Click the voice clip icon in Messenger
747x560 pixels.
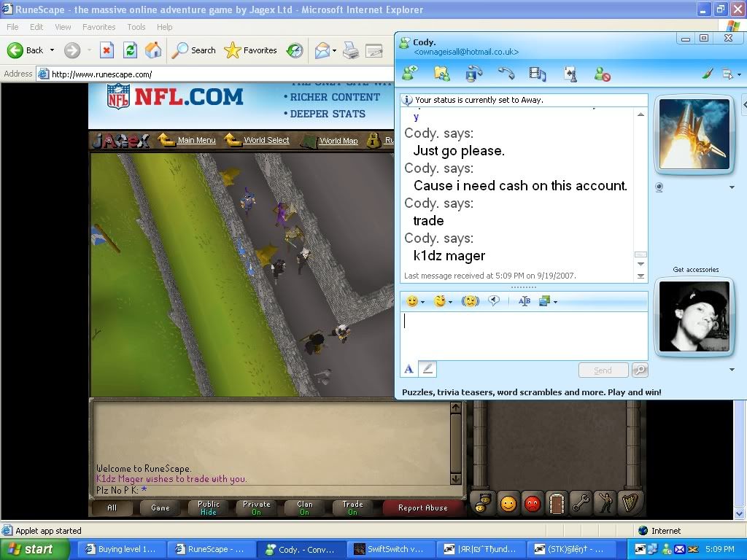pos(494,301)
